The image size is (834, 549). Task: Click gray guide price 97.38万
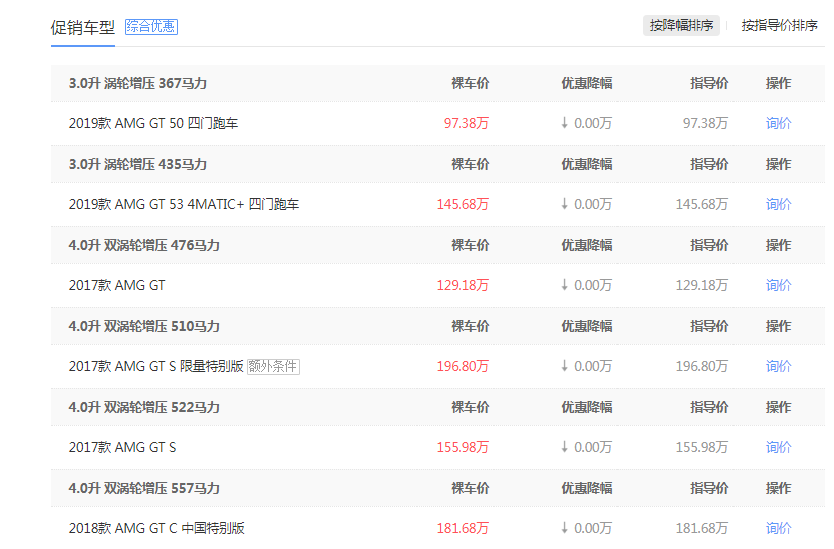(x=705, y=123)
